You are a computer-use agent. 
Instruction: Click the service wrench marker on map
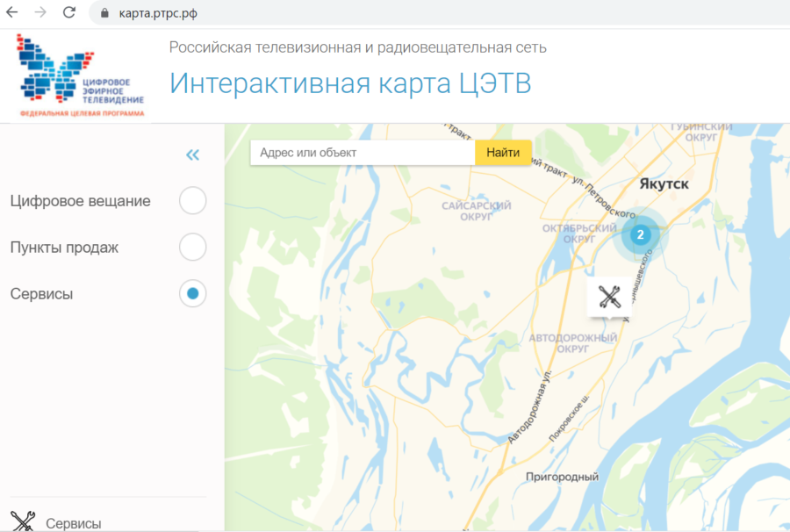[610, 297]
